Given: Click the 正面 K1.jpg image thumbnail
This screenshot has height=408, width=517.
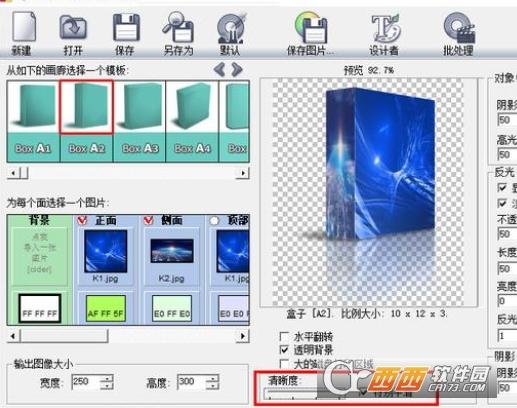Looking at the screenshot, I should 105,251.
